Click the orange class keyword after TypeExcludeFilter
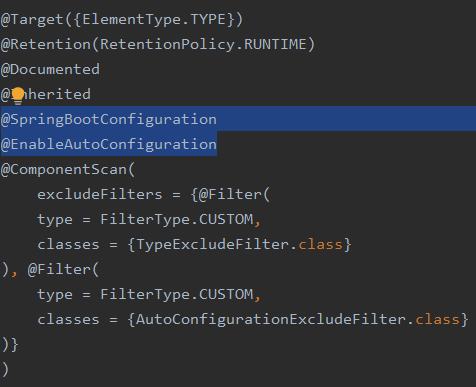 coord(320,245)
